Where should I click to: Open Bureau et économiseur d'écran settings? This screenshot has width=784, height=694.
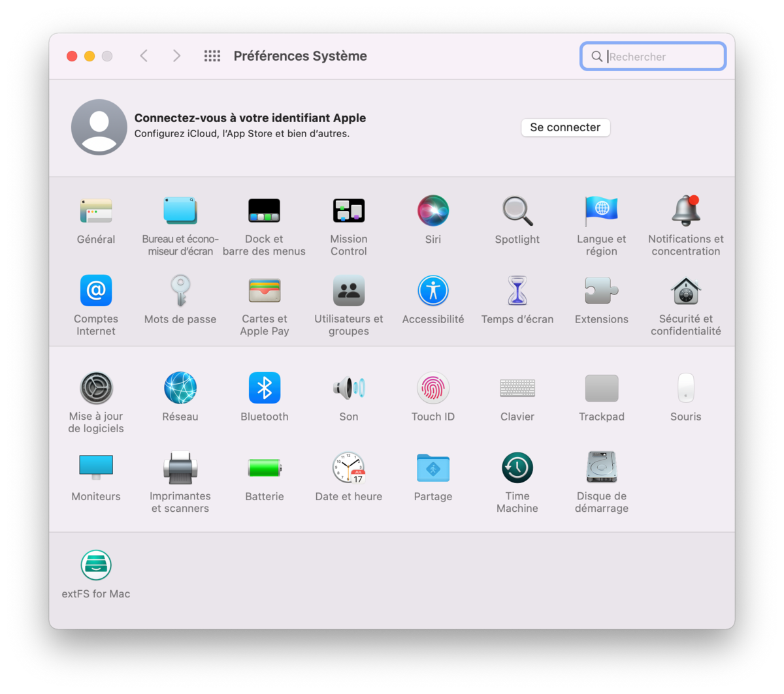tap(180, 211)
